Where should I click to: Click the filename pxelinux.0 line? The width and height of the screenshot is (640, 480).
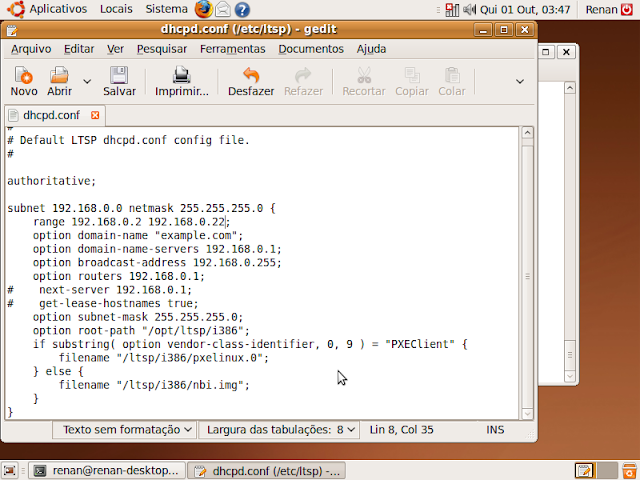tap(164, 358)
